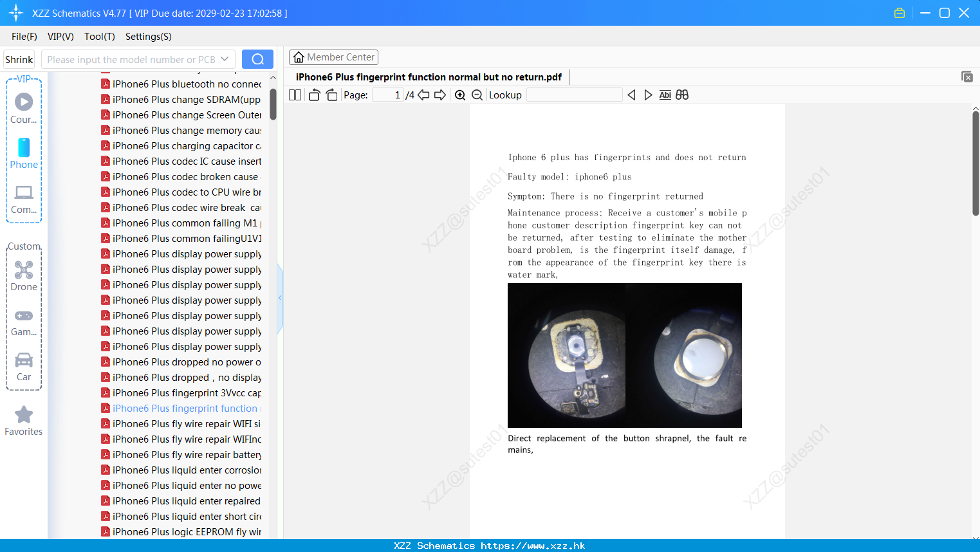
Task: Open 'iPhone6 Plus liquid enter short circ' file
Action: (181, 517)
